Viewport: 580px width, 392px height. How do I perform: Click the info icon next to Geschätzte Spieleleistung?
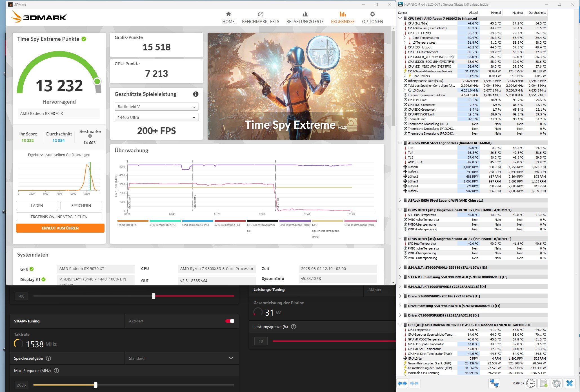point(195,94)
